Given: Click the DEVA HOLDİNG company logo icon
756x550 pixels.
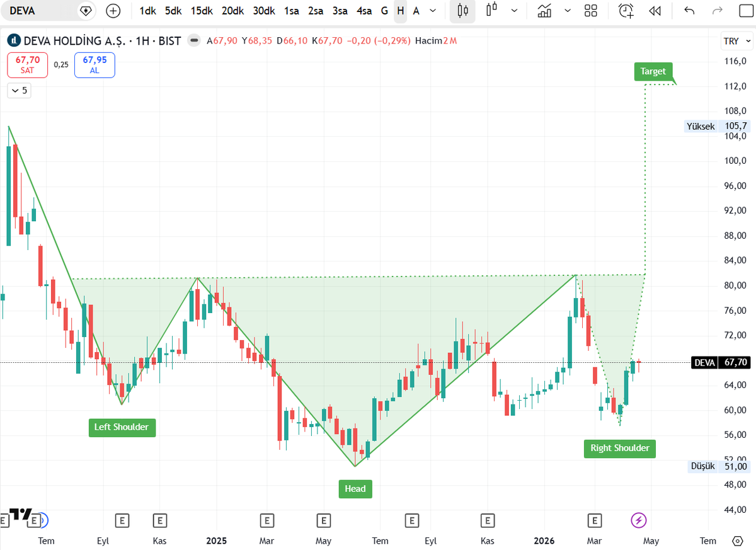Looking at the screenshot, I should [13, 41].
